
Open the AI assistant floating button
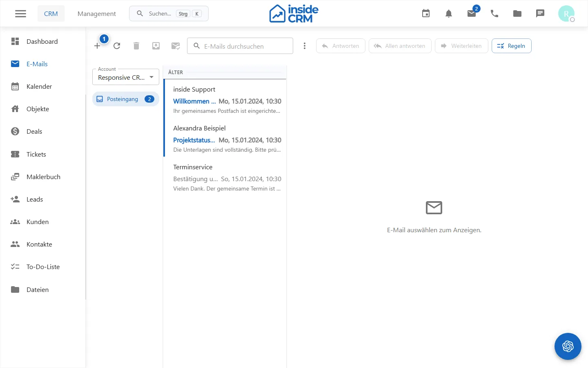pos(568,346)
